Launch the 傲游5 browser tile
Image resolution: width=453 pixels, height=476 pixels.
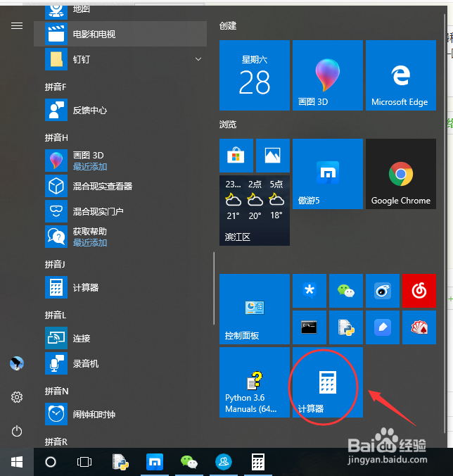(x=328, y=174)
